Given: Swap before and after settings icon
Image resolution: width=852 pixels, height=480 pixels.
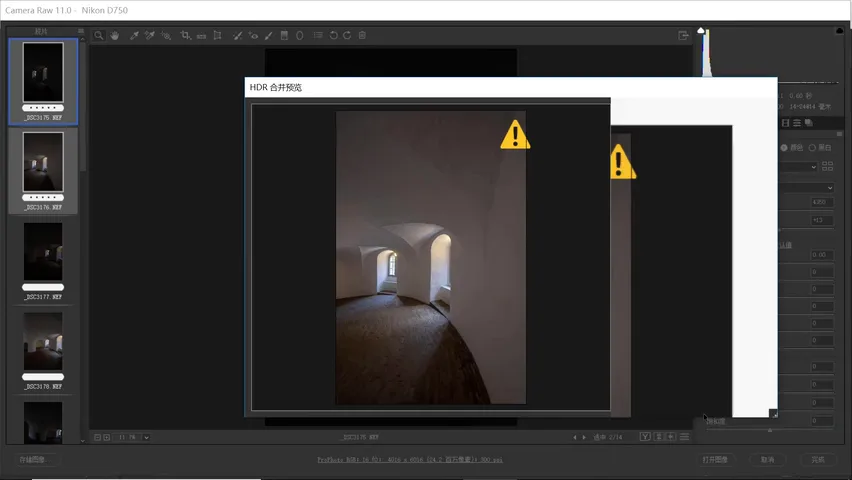Looking at the screenshot, I should coord(659,437).
